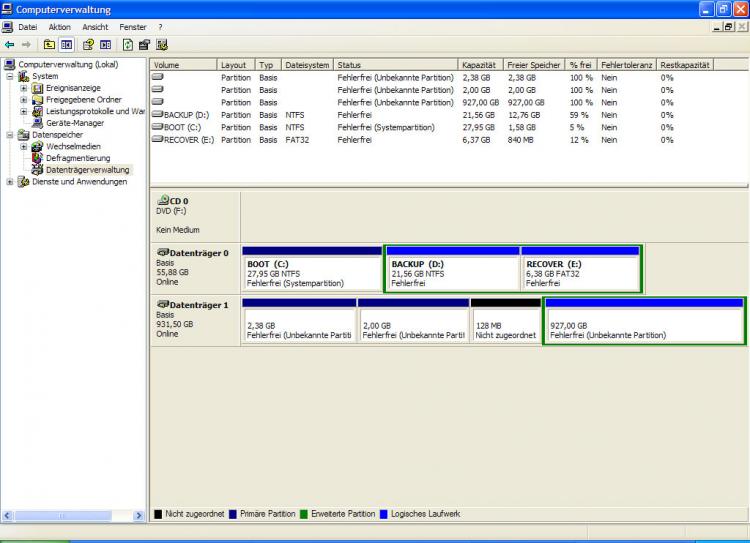The width and height of the screenshot is (750, 543).
Task: Collapse the System tree node
Action: point(11,76)
